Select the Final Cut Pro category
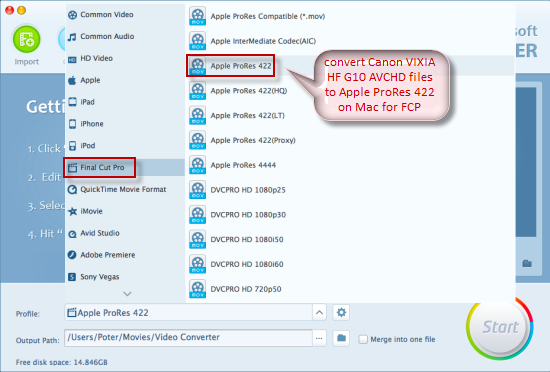Screen dimensions: 550x372 pyautogui.click(x=125, y=168)
